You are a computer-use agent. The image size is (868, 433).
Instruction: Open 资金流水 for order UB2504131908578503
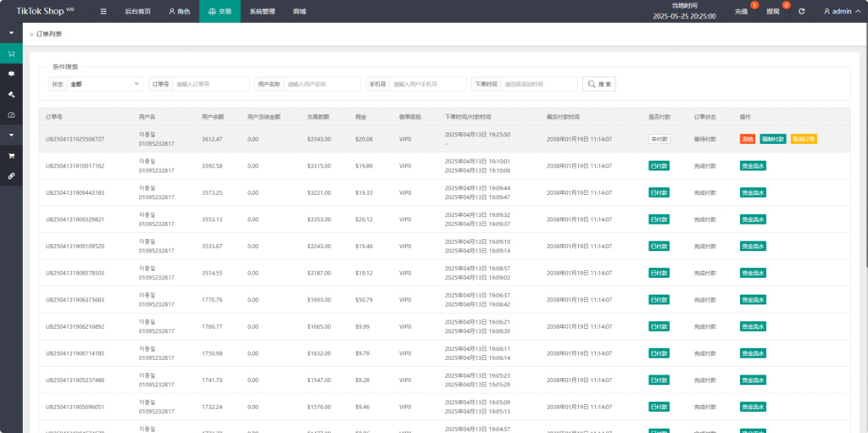click(753, 273)
